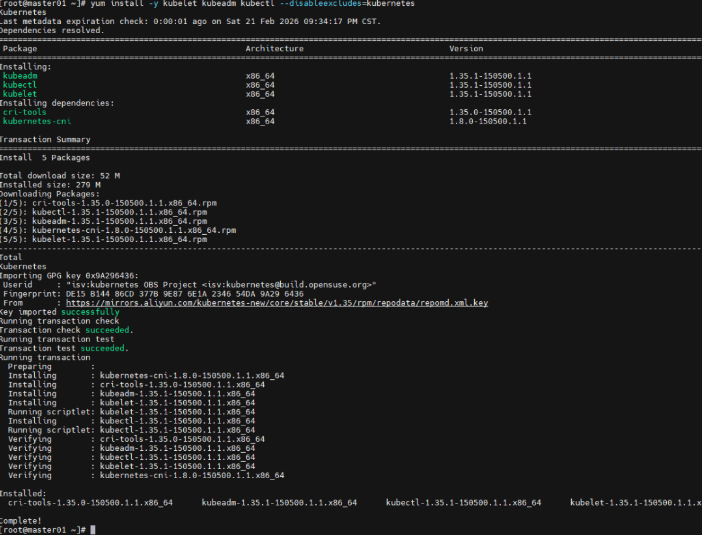Click green kubernetes-cni name under Installing dependencies

point(36,121)
